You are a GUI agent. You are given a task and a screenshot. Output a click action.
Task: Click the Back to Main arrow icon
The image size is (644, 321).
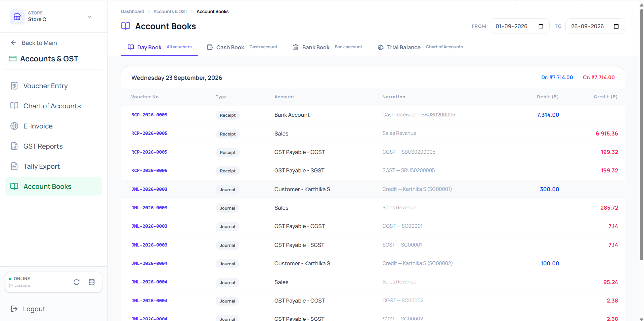point(13,43)
